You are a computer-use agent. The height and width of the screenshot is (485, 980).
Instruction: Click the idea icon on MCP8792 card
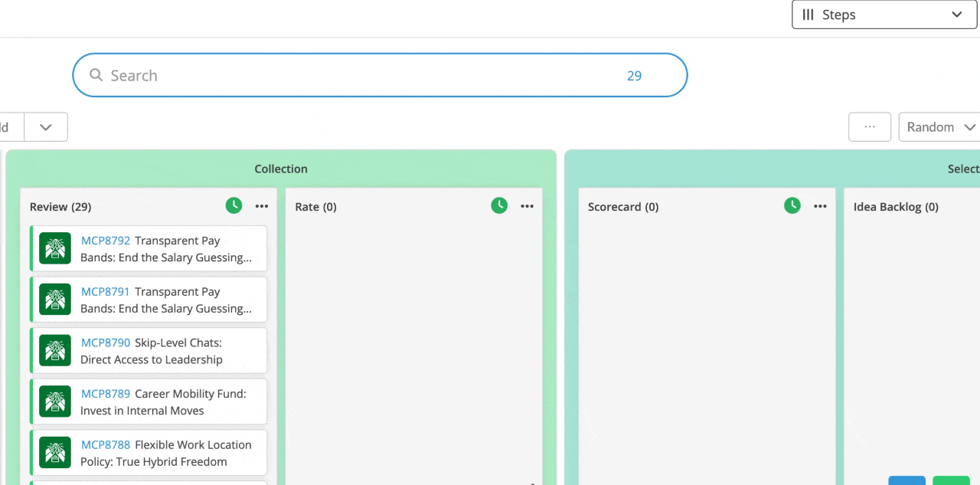click(55, 248)
